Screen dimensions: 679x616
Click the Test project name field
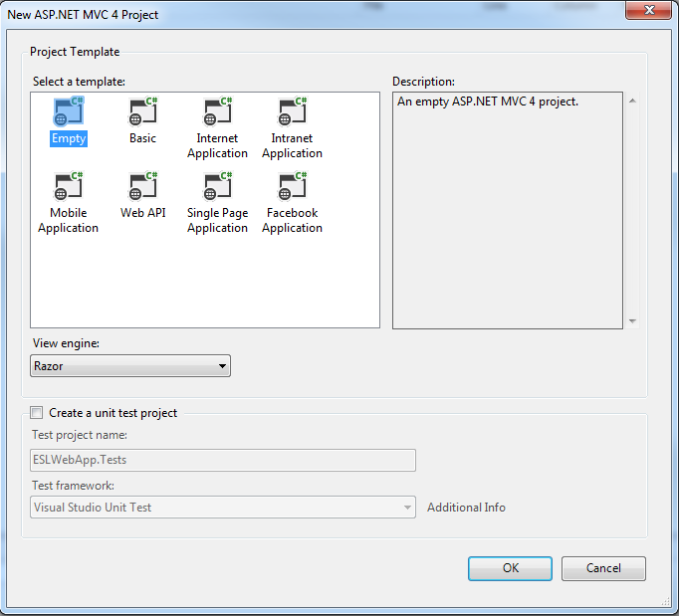coord(223,460)
